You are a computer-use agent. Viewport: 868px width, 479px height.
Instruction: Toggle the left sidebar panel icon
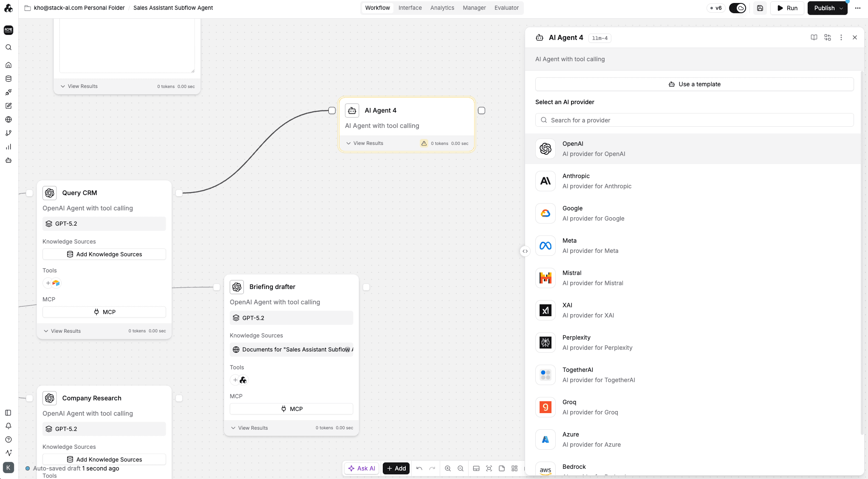click(x=8, y=413)
